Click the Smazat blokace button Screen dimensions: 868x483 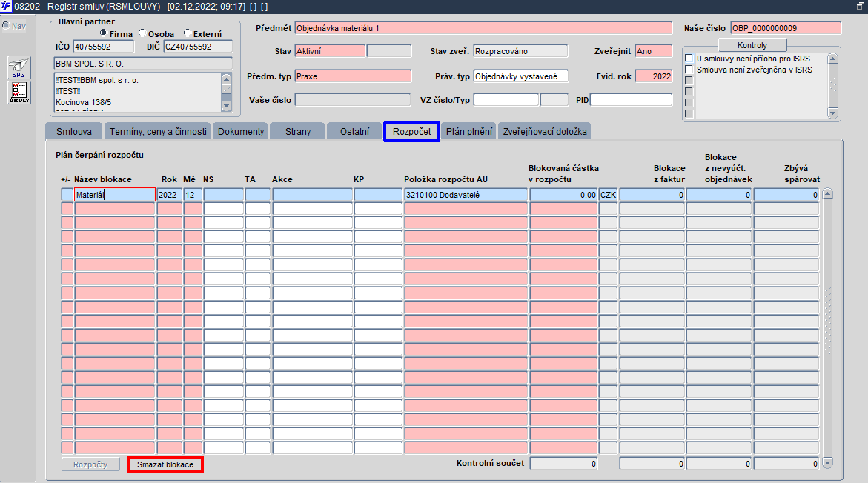165,464
